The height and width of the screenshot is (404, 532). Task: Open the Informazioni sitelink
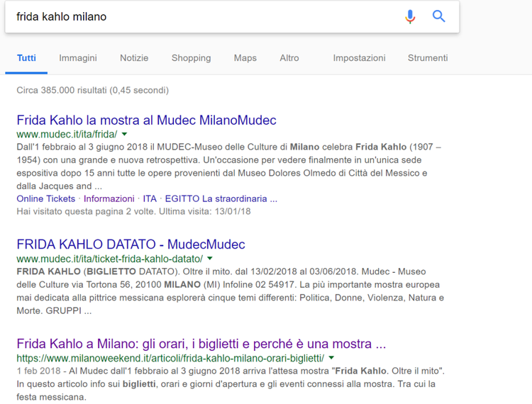tap(109, 198)
